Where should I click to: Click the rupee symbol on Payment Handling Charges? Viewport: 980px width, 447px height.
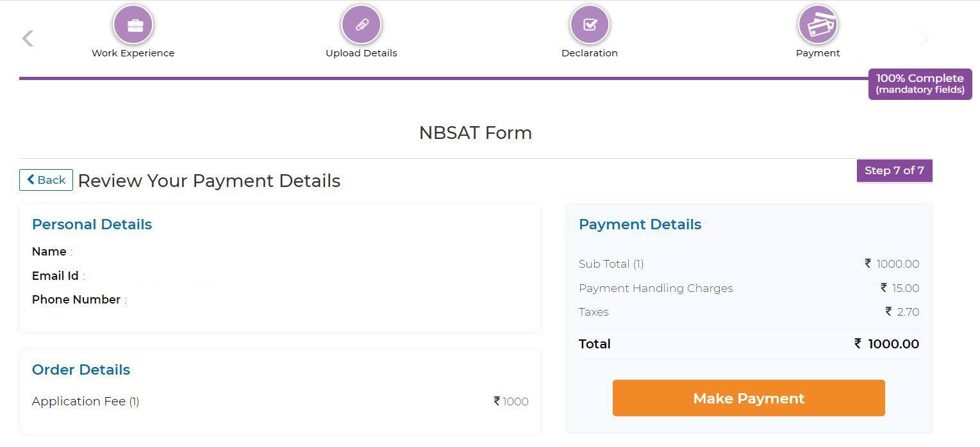pos(884,288)
